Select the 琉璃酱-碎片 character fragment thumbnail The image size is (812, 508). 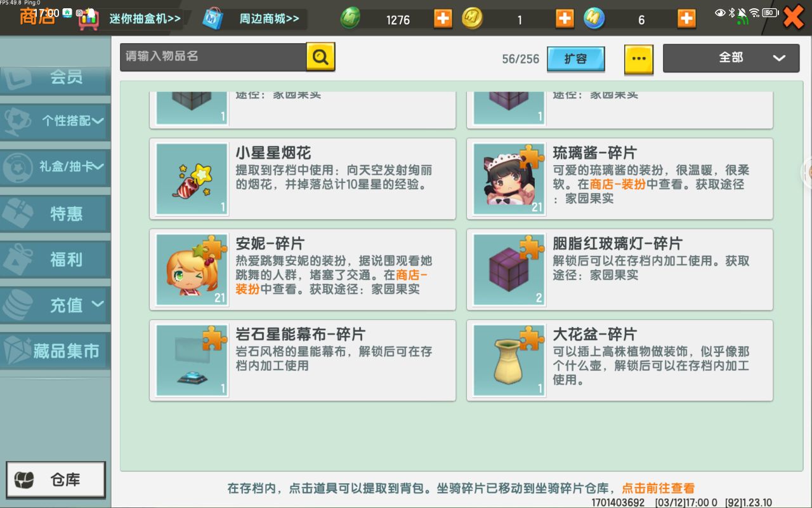[509, 179]
